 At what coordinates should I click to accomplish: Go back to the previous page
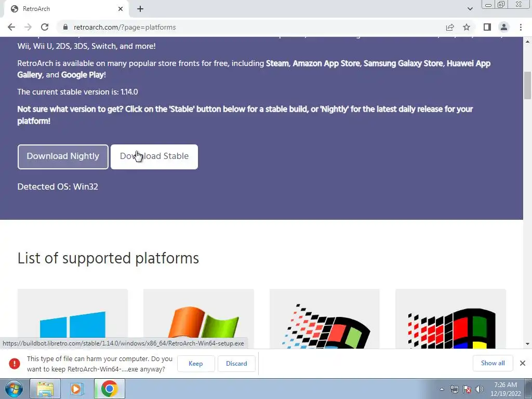11,27
